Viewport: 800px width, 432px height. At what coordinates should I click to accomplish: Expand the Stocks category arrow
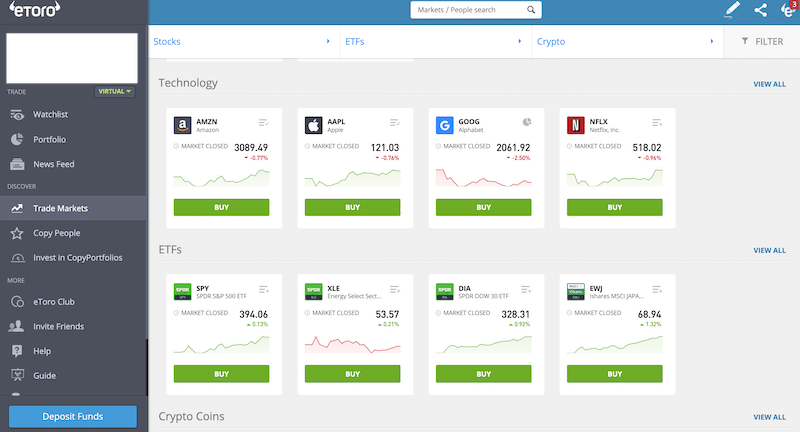point(328,41)
